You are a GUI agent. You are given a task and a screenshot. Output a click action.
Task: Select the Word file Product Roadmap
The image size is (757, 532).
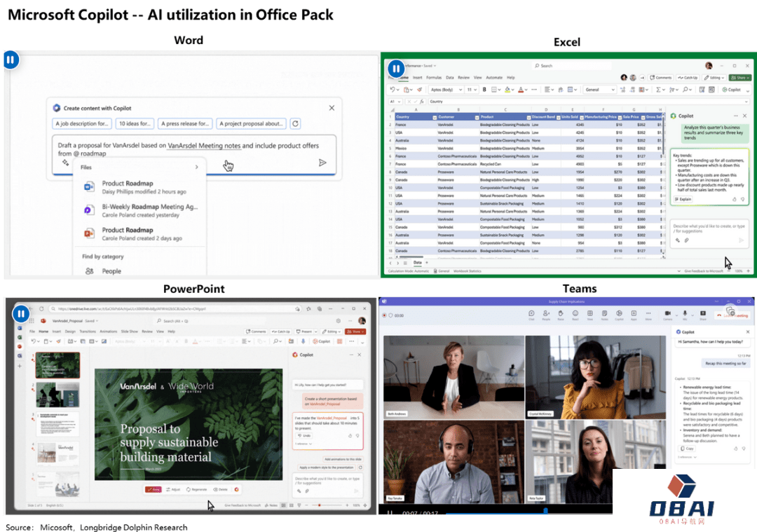tap(127, 187)
